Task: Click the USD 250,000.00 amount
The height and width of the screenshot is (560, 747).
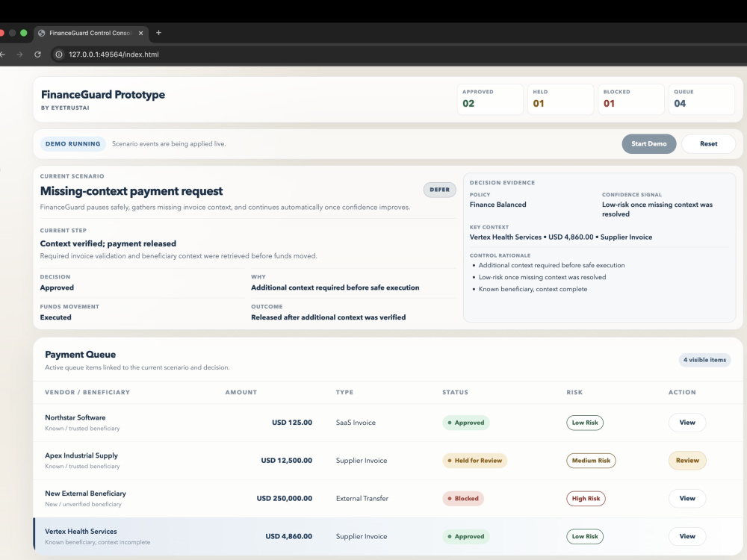Action: point(285,499)
